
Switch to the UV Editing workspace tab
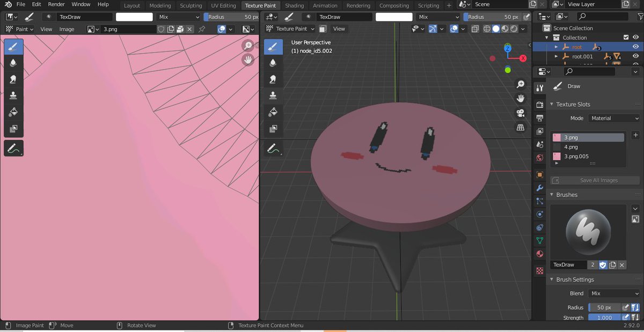pos(223,5)
